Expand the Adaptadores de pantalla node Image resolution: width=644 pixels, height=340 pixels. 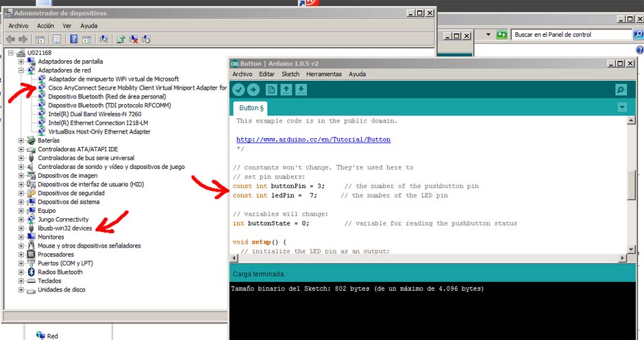pos(21,62)
